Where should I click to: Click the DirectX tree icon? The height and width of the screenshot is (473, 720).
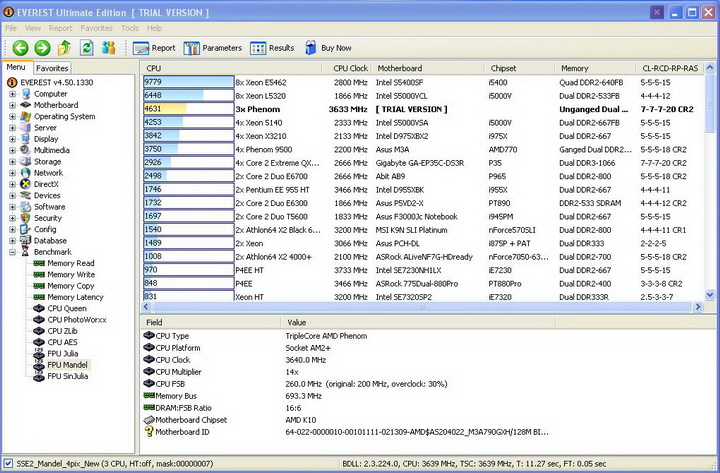pyautogui.click(x=26, y=184)
